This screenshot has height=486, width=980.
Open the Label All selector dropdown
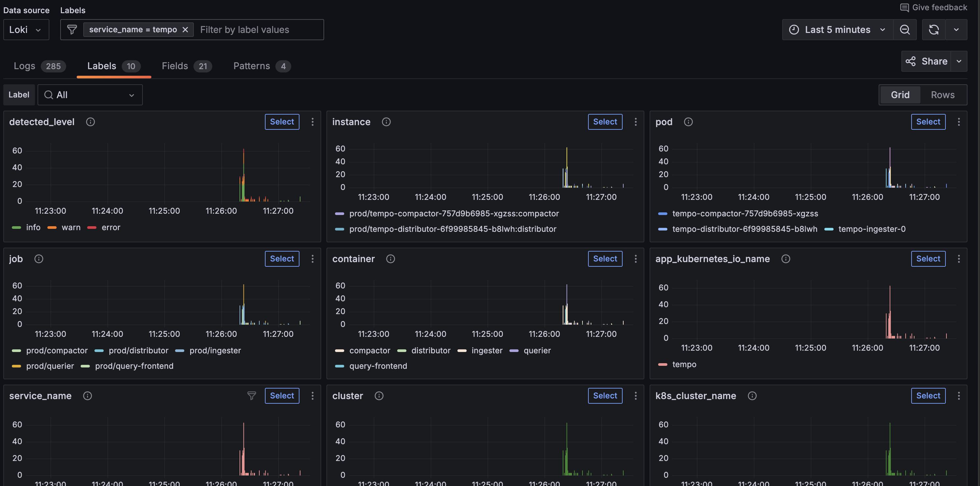click(90, 95)
